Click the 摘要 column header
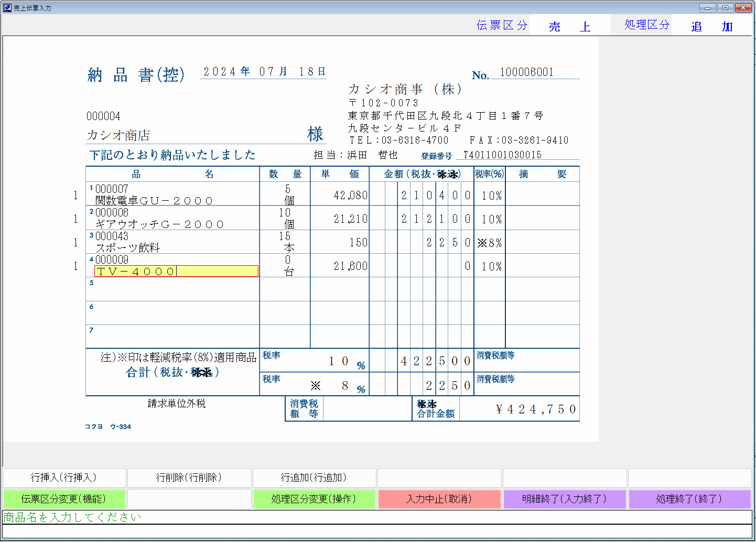Viewport: 756px width, 542px height. click(543, 174)
